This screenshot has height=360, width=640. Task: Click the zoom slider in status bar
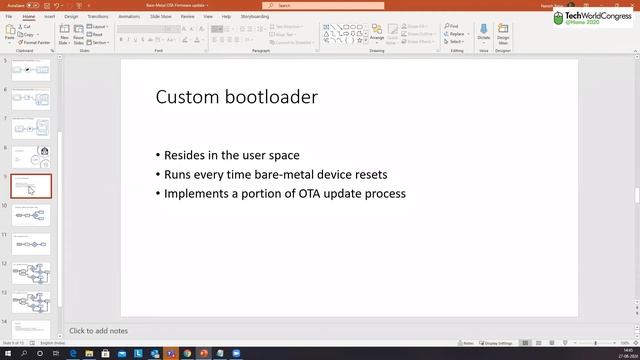(595, 343)
